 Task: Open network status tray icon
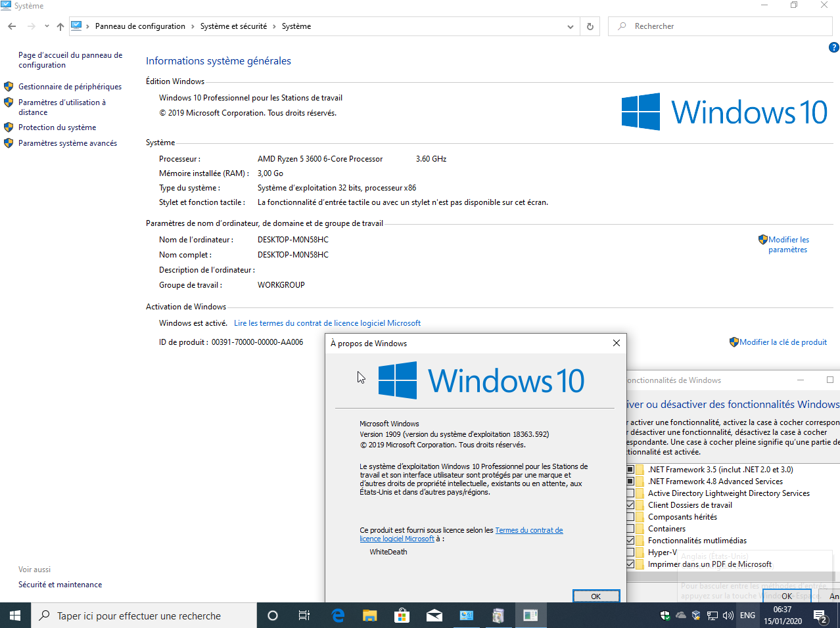[x=712, y=616]
